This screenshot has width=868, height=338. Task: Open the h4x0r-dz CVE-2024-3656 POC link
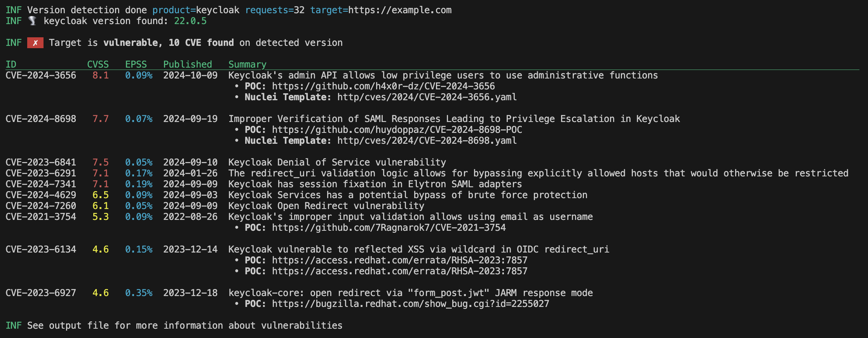pos(383,86)
